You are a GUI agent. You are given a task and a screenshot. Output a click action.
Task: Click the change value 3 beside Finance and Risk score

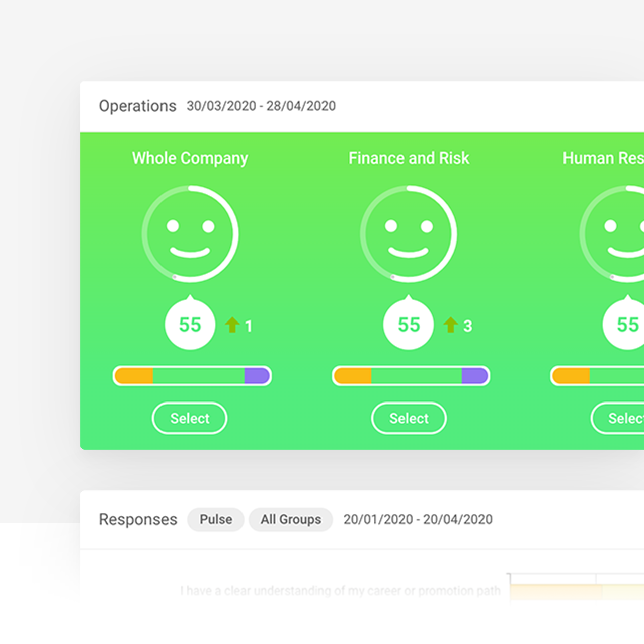click(468, 326)
